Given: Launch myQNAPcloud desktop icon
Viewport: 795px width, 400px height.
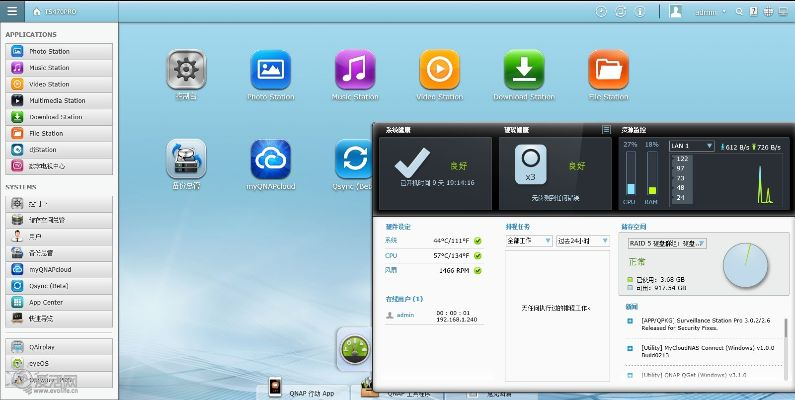Looking at the screenshot, I should coord(270,164).
